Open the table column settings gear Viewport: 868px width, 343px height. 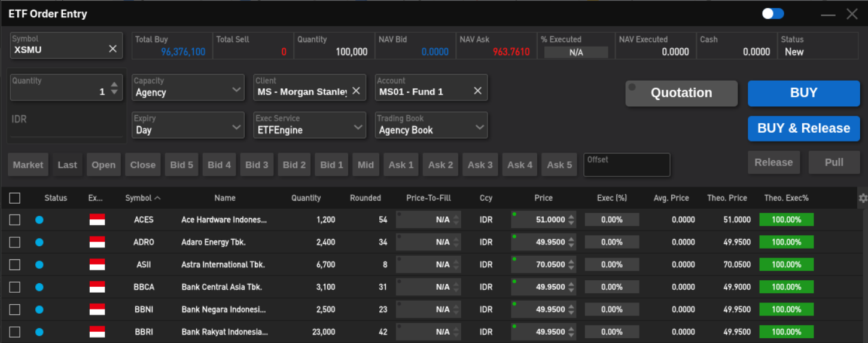(x=863, y=198)
